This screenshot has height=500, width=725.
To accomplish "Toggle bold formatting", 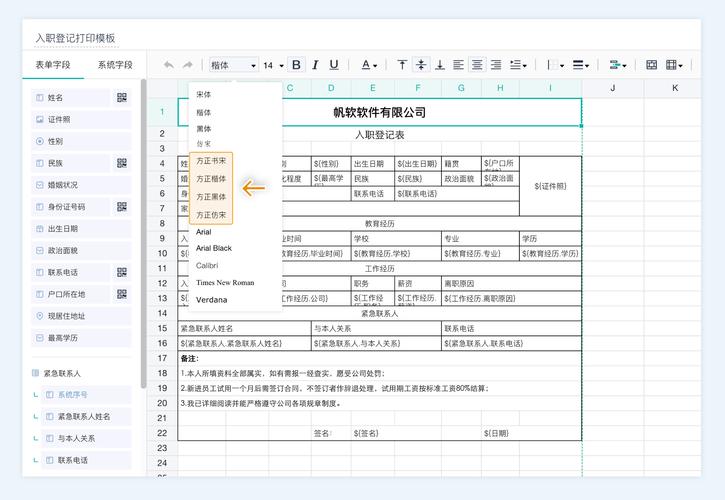I will click(296, 65).
